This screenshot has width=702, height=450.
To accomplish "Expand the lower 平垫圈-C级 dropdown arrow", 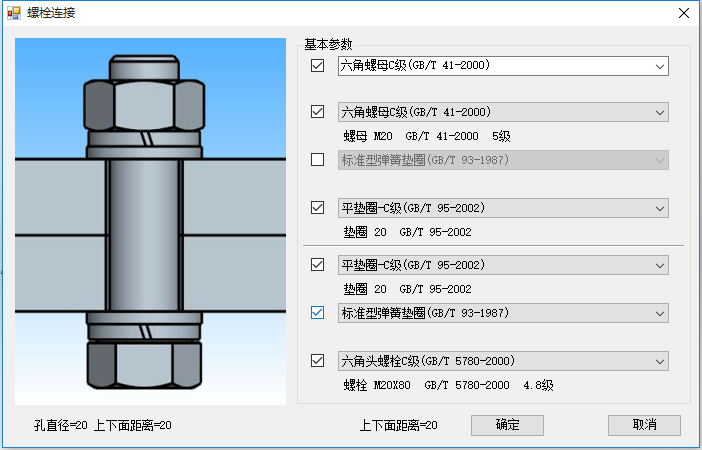I will (x=659, y=265).
